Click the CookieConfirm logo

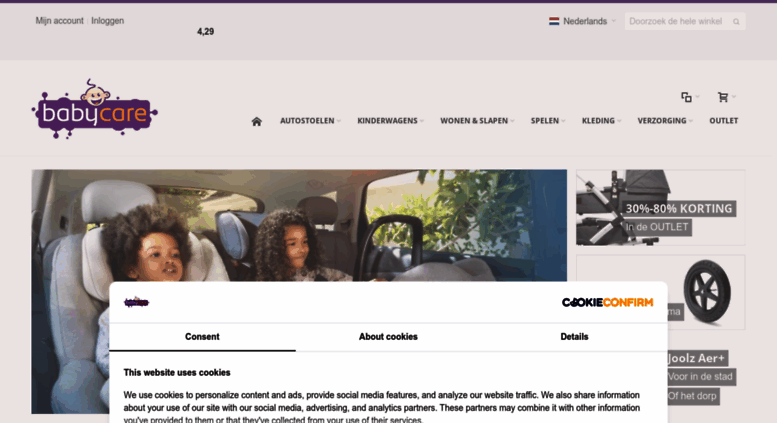point(607,302)
